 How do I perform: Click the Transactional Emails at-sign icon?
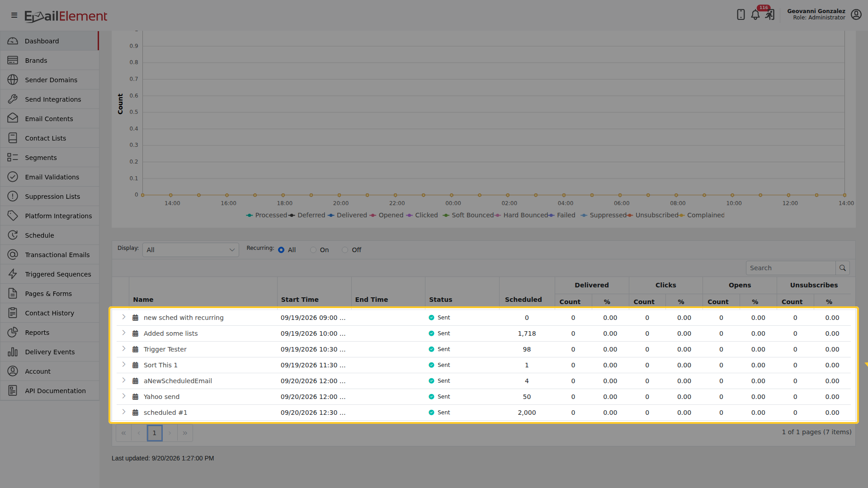click(13, 254)
